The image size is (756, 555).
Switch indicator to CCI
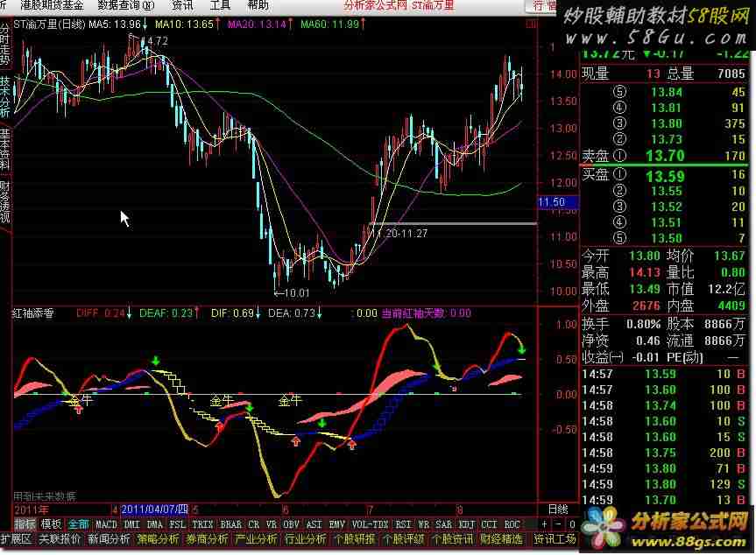tap(489, 524)
